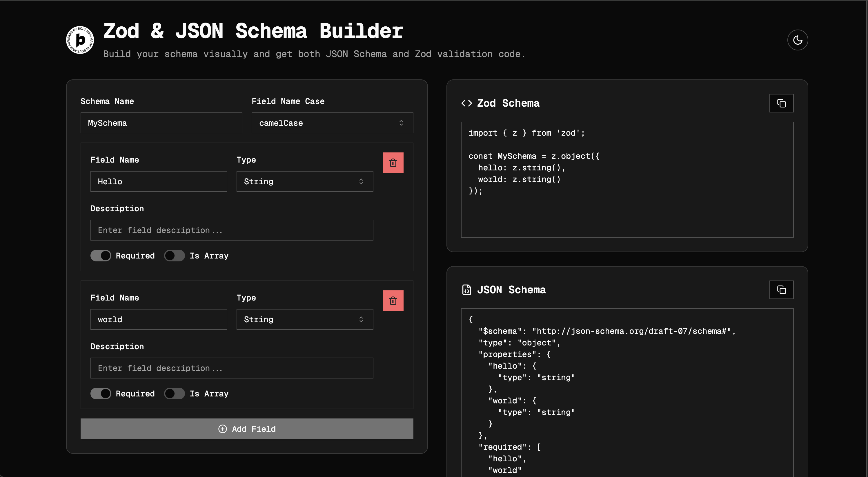The height and width of the screenshot is (477, 868).
Task: Toggle Required switch for world field
Action: click(x=101, y=394)
